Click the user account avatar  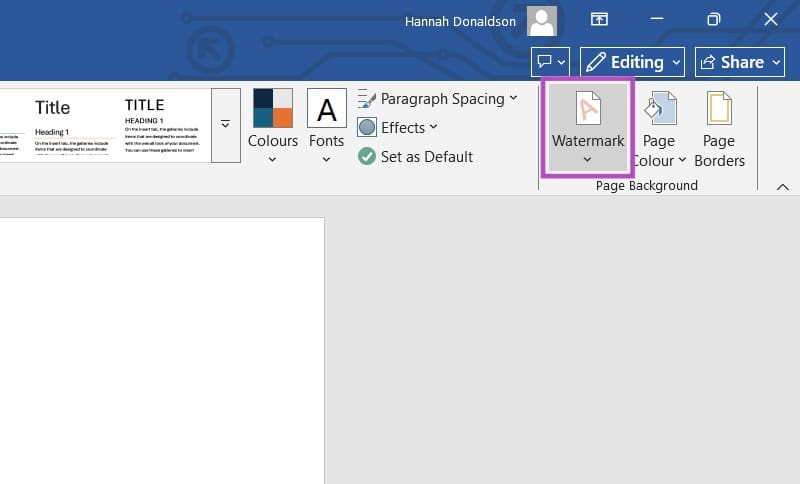tap(542, 20)
